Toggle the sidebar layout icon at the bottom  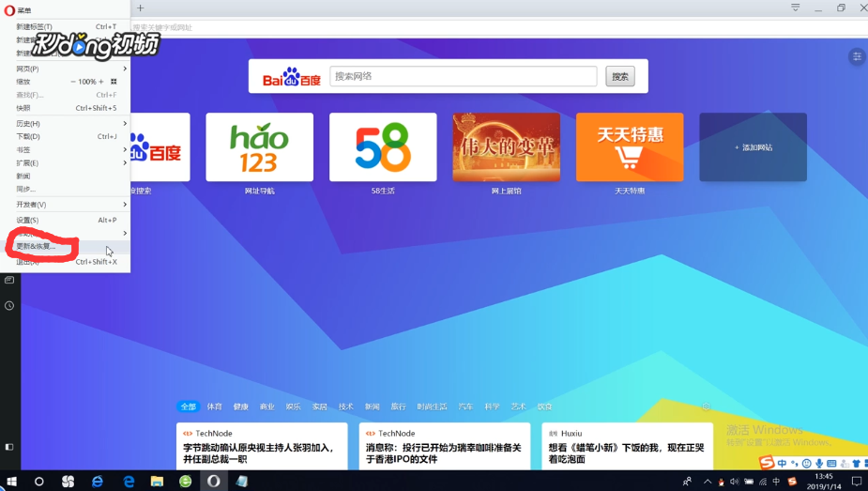tap(9, 447)
